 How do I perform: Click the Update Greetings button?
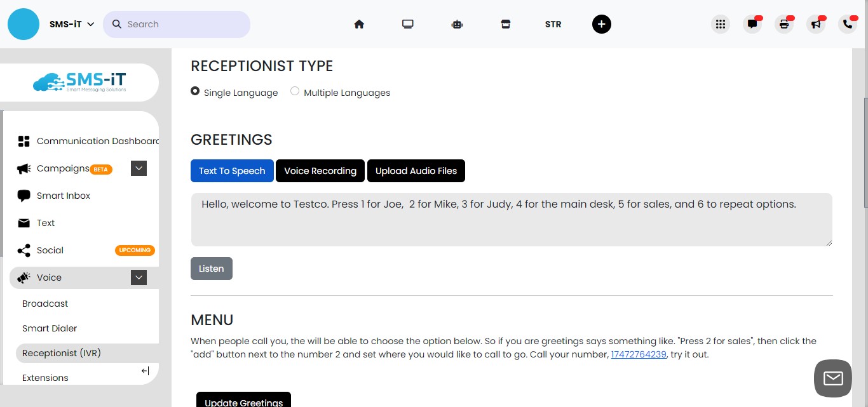click(243, 401)
